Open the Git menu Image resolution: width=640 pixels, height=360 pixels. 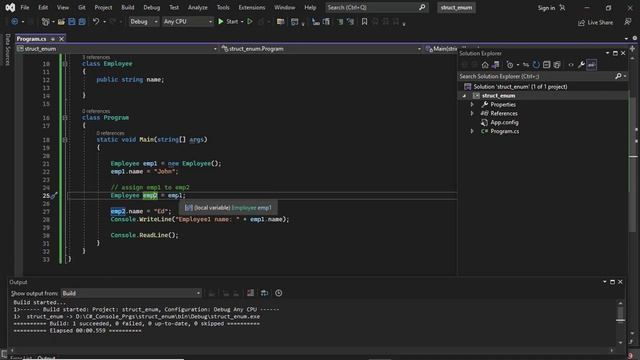[x=82, y=7]
